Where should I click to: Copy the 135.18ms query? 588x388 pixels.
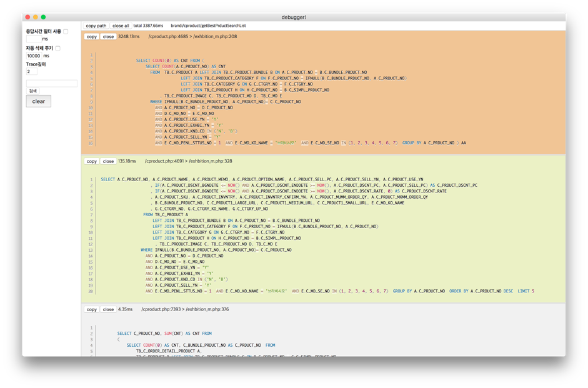(91, 161)
